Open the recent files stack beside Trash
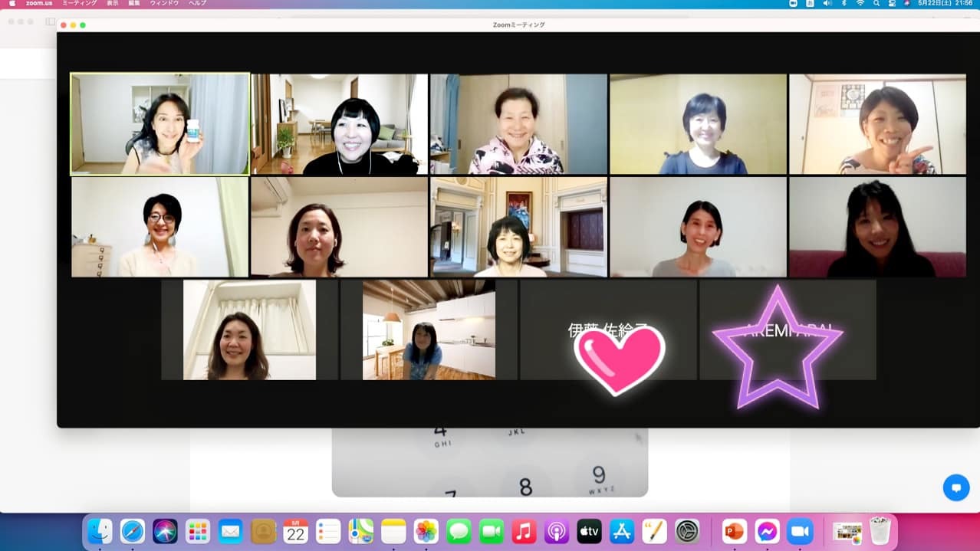980x551 pixels. tap(847, 531)
